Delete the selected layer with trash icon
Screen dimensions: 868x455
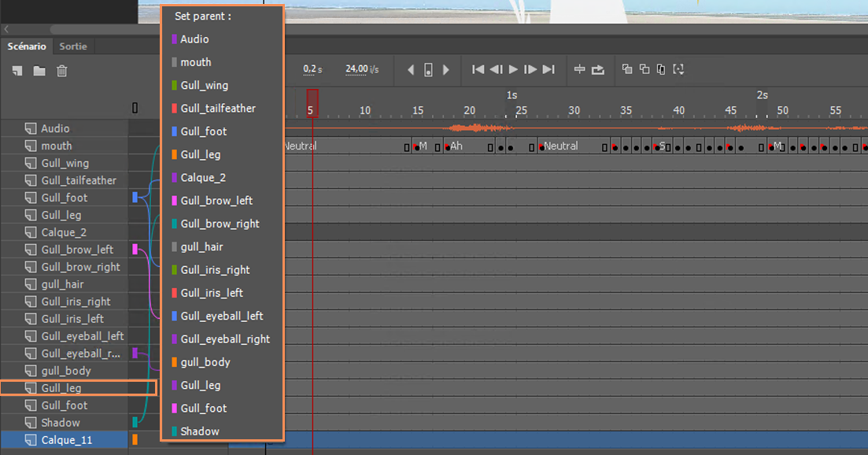click(62, 71)
